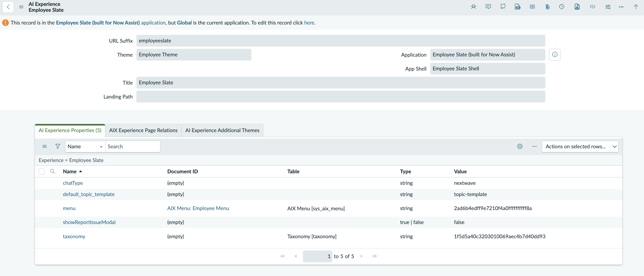Image resolution: width=644 pixels, height=276 pixels.
Task: Click the Experience = Employee Slate breadcrumb
Action: pyautogui.click(x=71, y=160)
